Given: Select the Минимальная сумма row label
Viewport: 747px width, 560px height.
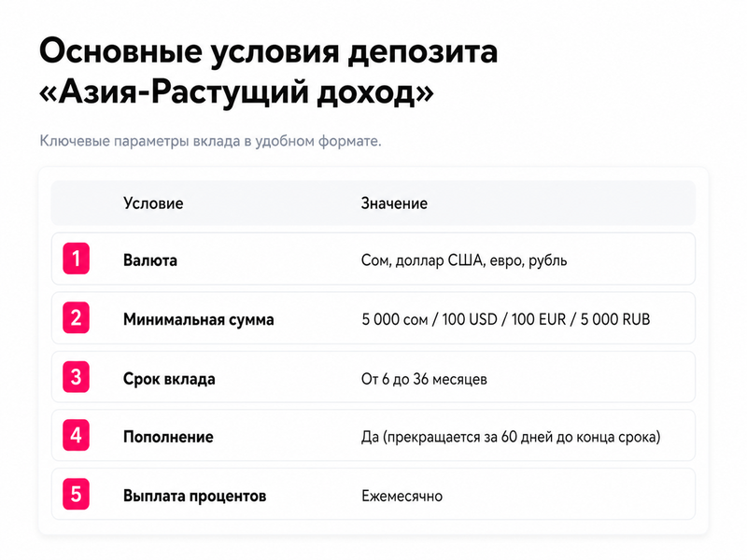Looking at the screenshot, I should click(199, 319).
